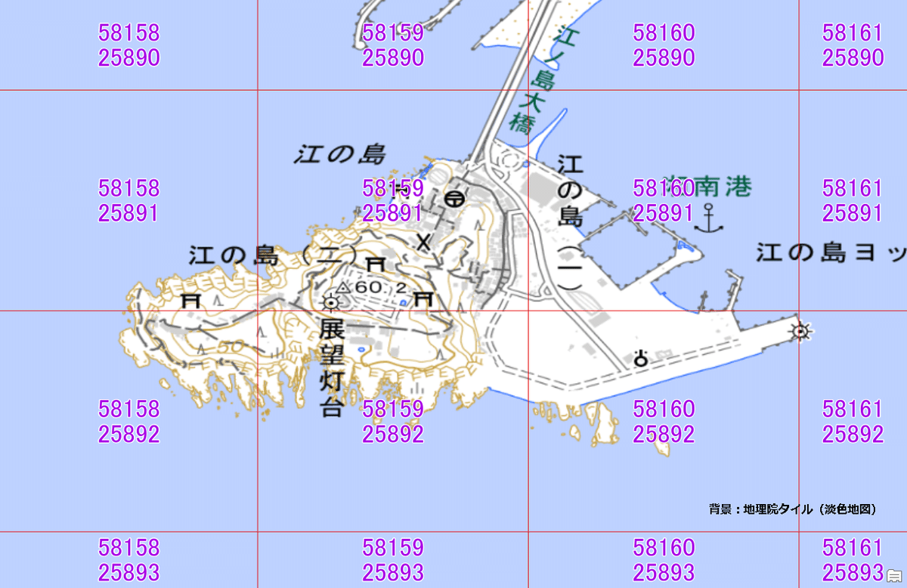The width and height of the screenshot is (907, 588).
Task: Click the westernmost shrine torii symbol
Action: pos(192,300)
